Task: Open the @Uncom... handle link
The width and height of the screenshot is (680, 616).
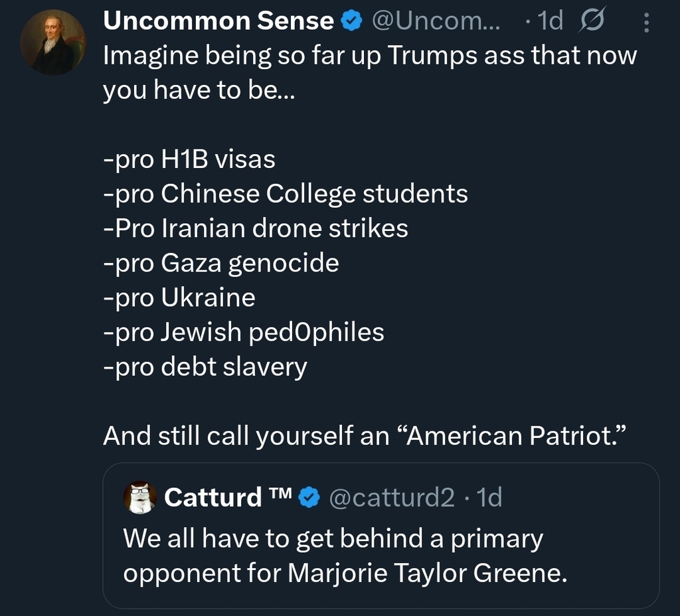Action: click(x=436, y=21)
